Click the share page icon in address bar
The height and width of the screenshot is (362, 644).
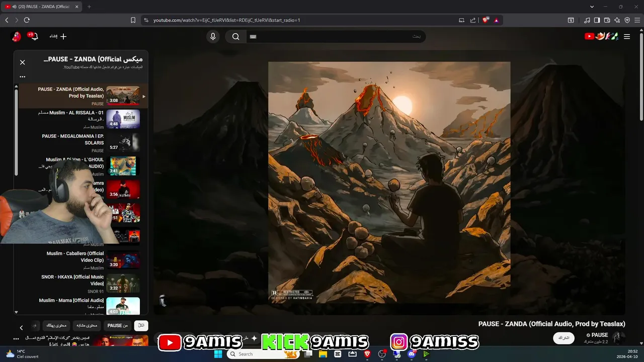(473, 20)
